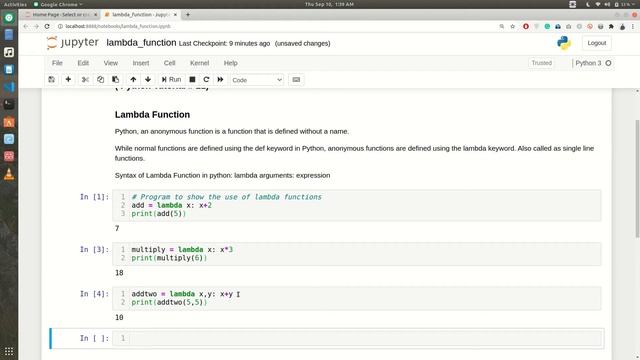Restart the kernel with circular arrow icon
This screenshot has width=640, height=360.
(206, 80)
